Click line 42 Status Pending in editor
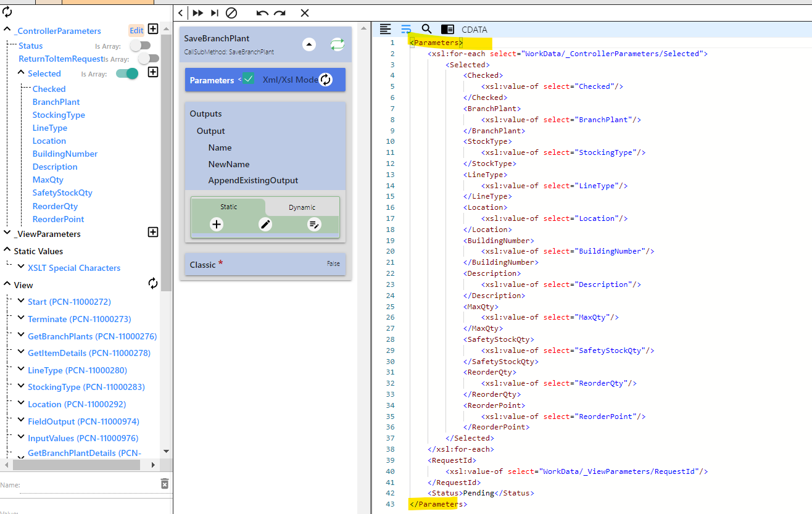Viewport: 812px width, 514px height. pyautogui.click(x=481, y=493)
